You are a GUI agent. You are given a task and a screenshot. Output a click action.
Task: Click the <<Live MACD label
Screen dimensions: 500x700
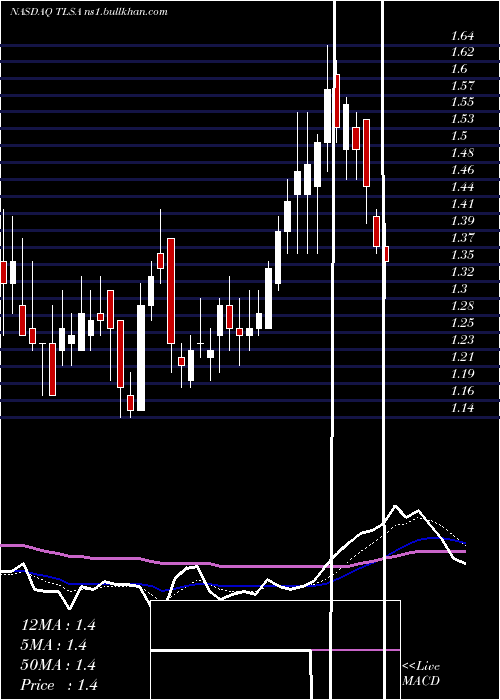point(421,674)
